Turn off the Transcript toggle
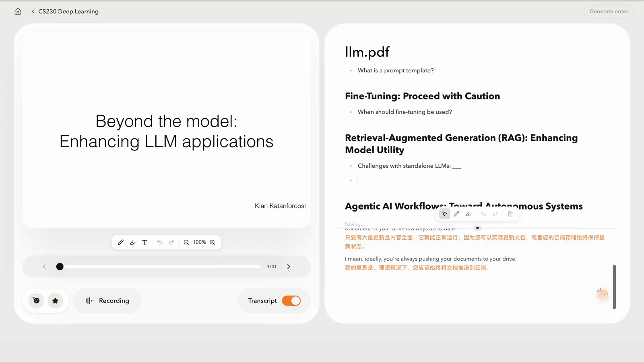 point(291,300)
